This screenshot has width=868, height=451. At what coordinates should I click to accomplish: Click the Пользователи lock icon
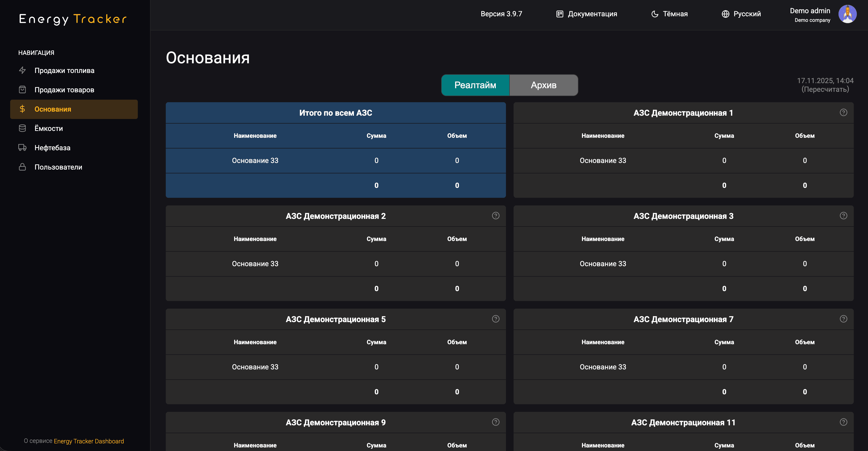tap(22, 167)
